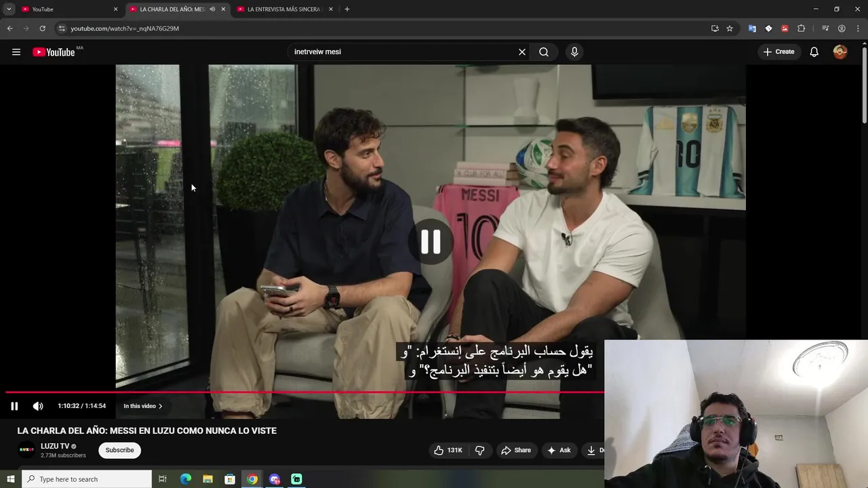Run the search with the magnifier button
Viewport: 868px width, 488px height.
(x=544, y=52)
